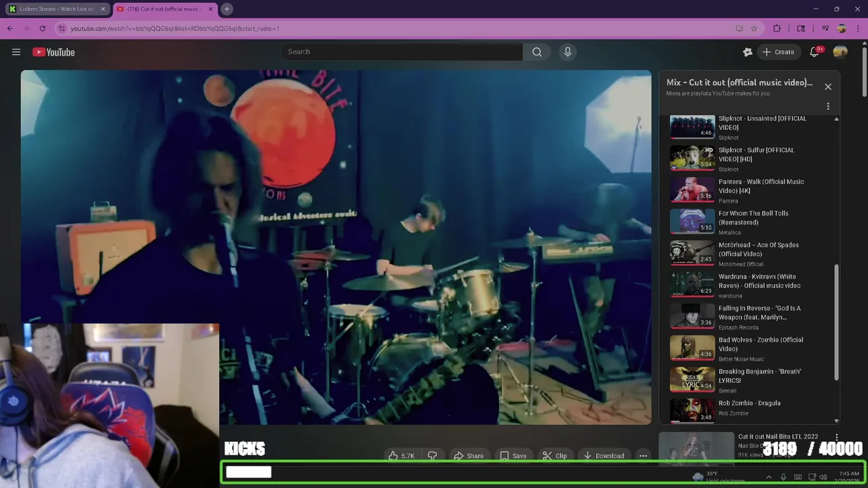Dislike the video with thumbs-down

coord(432,455)
